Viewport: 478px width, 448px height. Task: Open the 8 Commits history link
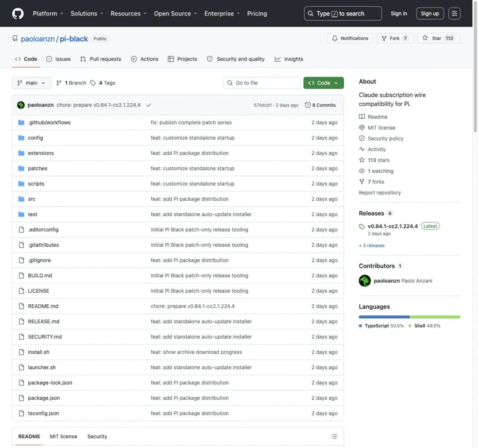click(320, 105)
